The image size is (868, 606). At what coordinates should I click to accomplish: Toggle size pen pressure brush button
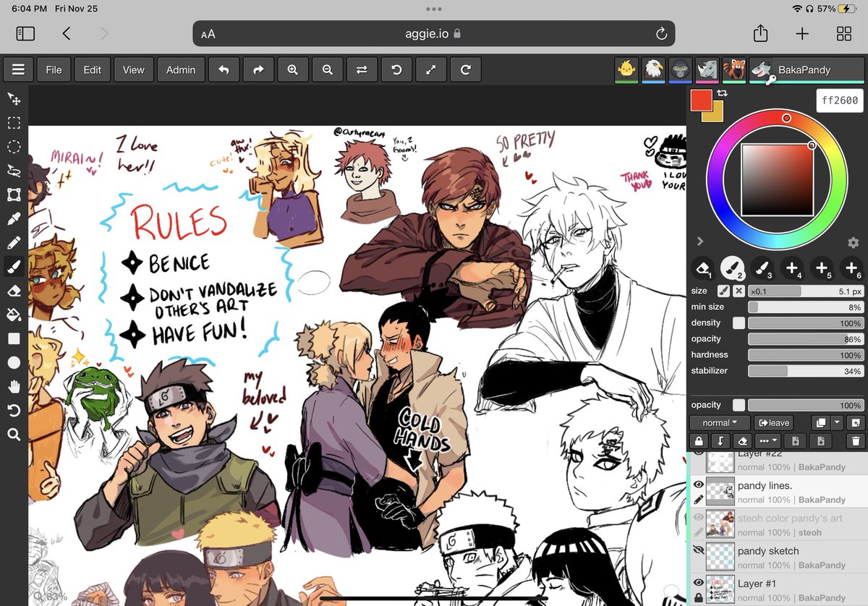(x=723, y=291)
